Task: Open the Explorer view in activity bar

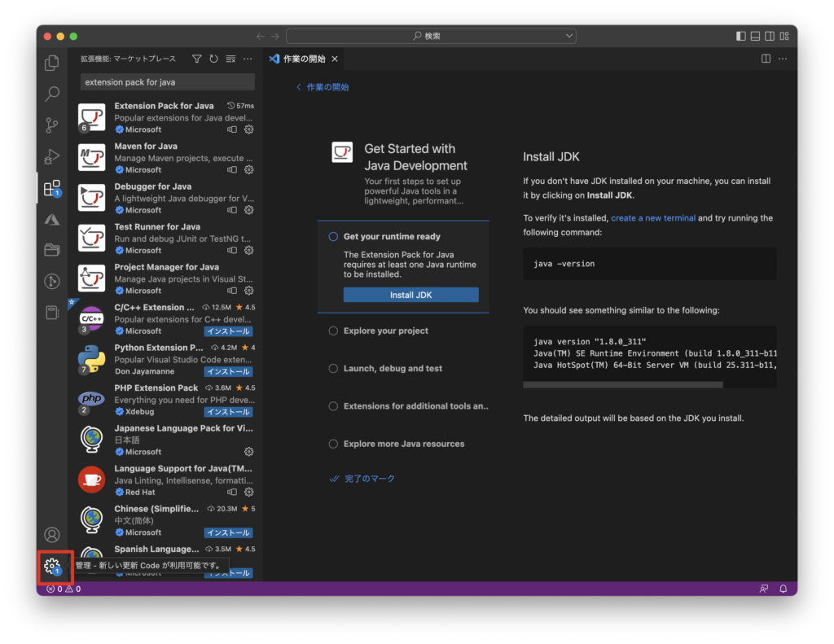Action: 52,63
